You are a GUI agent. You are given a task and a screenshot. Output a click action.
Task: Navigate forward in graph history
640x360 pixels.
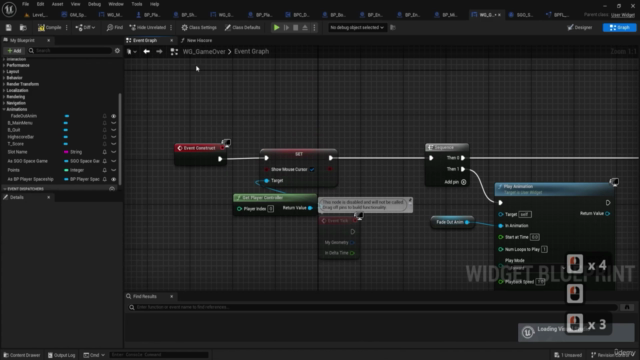(x=159, y=51)
